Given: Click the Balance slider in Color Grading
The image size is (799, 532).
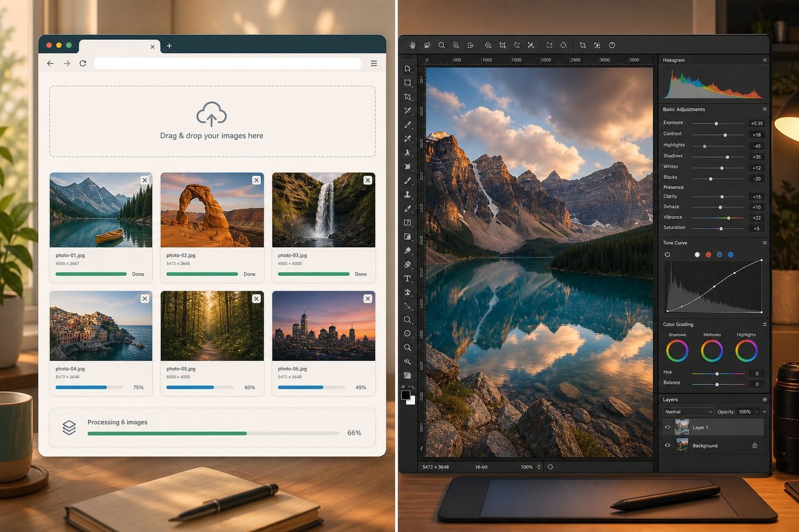Looking at the screenshot, I should 718,384.
